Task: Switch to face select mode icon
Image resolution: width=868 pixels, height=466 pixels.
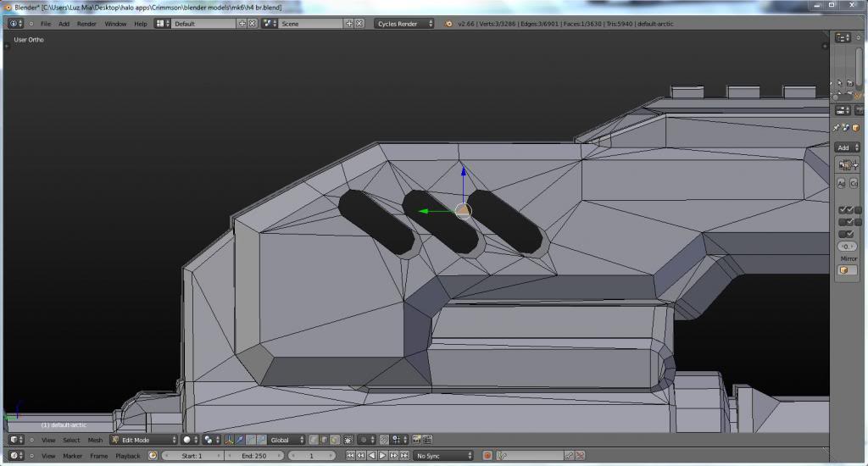Action: (336, 440)
